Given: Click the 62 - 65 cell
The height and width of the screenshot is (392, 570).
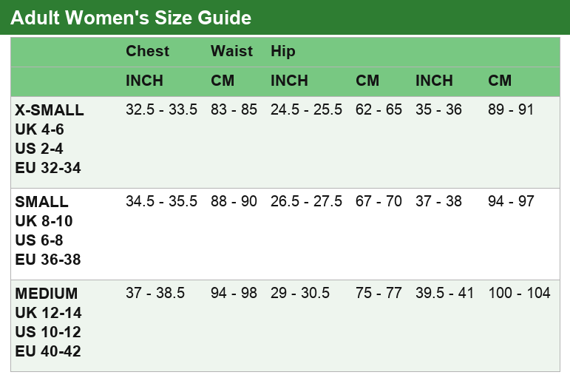Looking at the screenshot, I should pyautogui.click(x=379, y=109).
